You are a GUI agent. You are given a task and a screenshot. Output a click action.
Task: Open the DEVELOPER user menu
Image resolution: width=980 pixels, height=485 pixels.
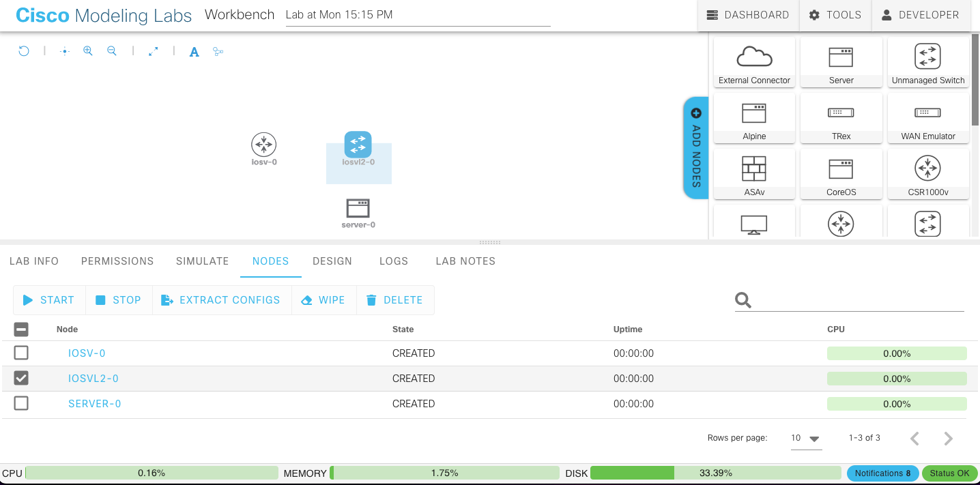click(921, 15)
